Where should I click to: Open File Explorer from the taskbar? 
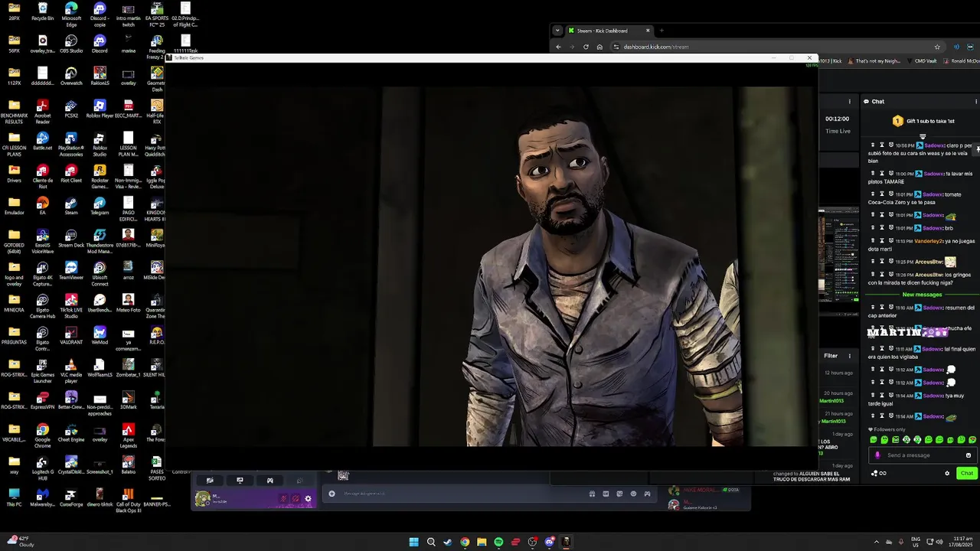click(482, 542)
